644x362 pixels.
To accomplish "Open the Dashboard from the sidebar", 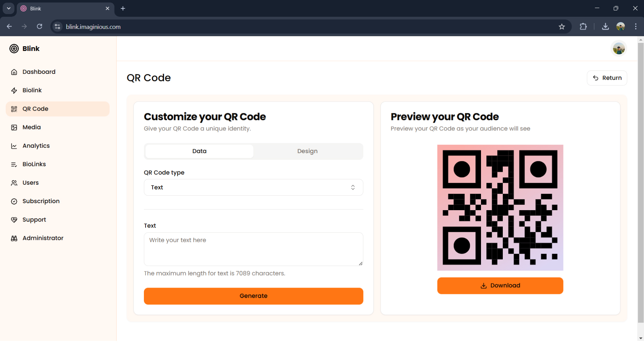I will click(x=39, y=72).
